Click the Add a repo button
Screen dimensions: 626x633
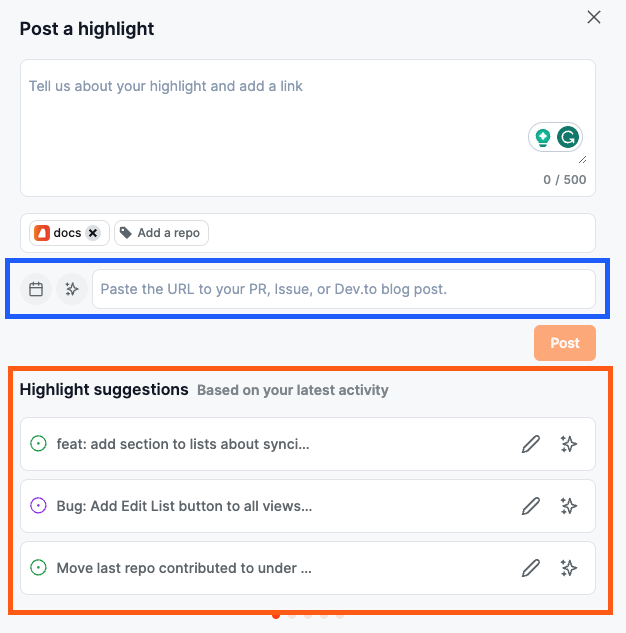click(160, 233)
